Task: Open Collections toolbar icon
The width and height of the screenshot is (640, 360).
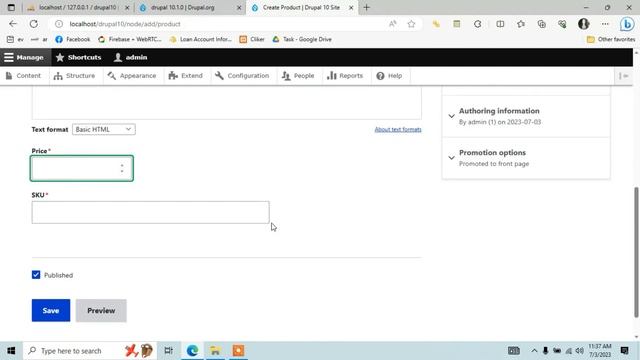Action: [542, 24]
